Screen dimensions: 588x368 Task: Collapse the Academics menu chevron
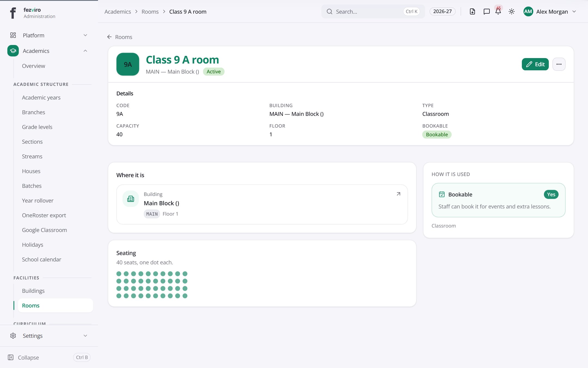[85, 51]
